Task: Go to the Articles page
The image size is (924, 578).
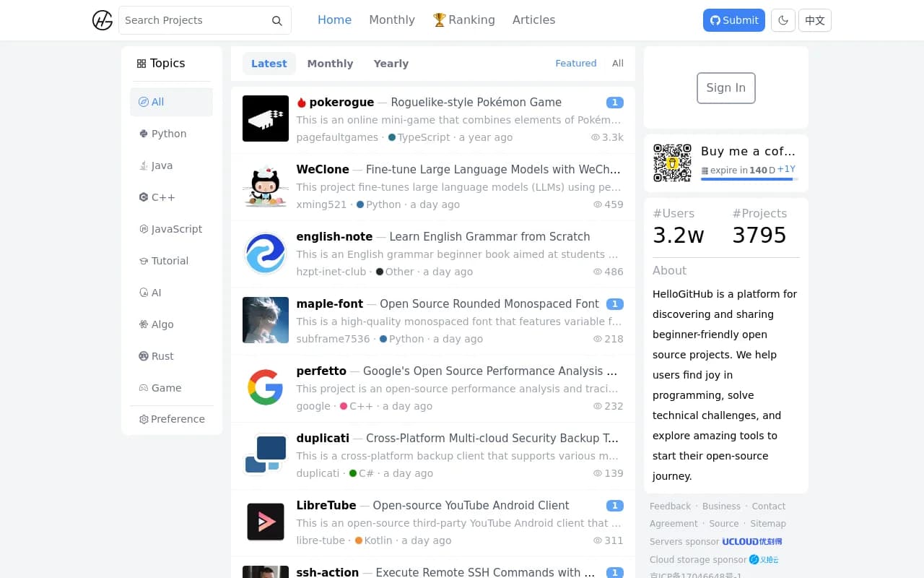Action: pos(533,20)
